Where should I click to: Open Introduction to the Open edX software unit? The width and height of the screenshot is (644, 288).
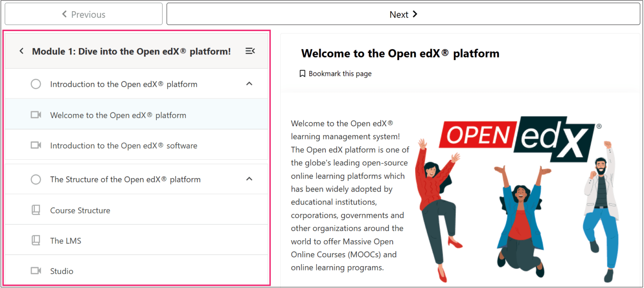tap(124, 145)
